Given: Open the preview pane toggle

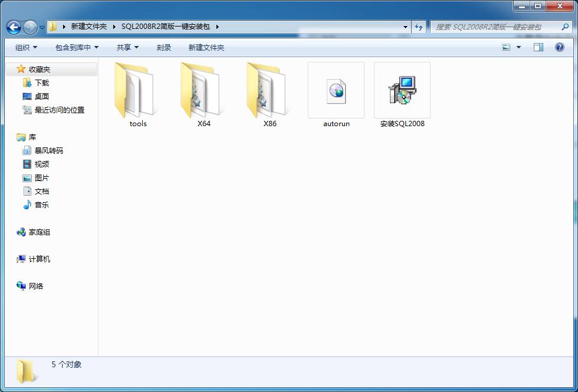Looking at the screenshot, I should point(538,47).
